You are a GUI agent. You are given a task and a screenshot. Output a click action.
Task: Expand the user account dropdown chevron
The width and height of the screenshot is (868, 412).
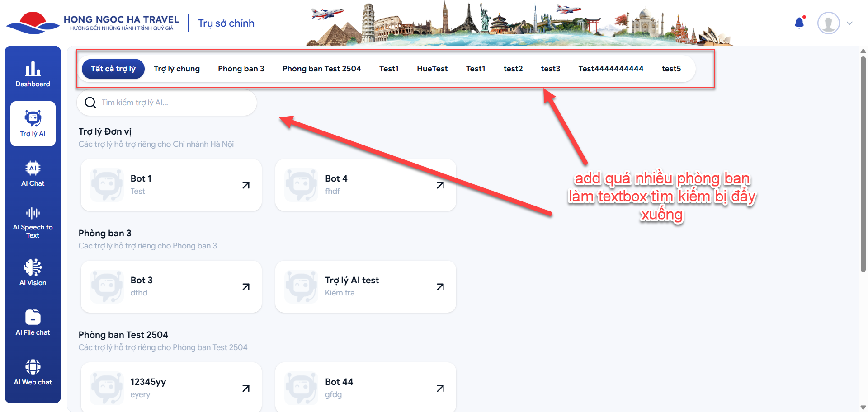point(849,23)
